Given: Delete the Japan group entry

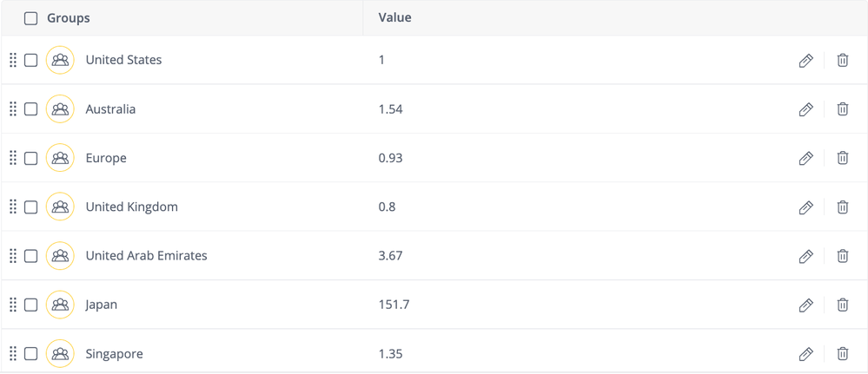Looking at the screenshot, I should pyautogui.click(x=842, y=305).
